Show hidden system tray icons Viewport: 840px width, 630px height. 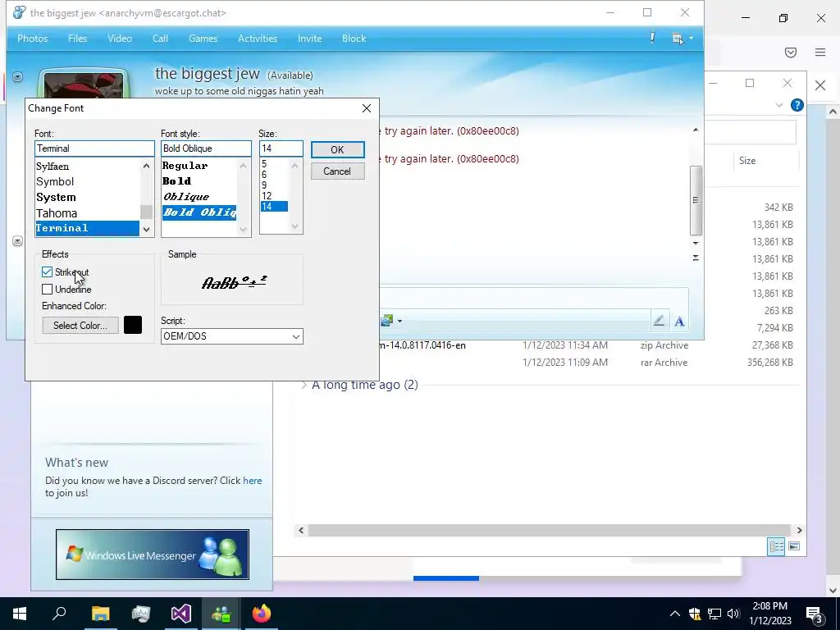(674, 614)
